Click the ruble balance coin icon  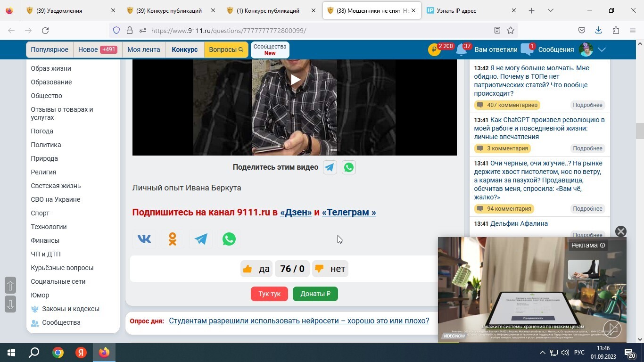pyautogui.click(x=434, y=50)
